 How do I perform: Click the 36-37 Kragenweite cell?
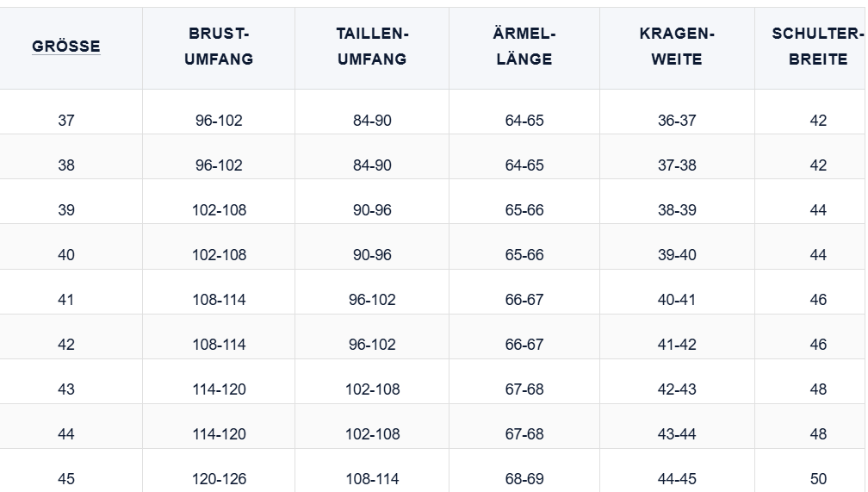677,121
